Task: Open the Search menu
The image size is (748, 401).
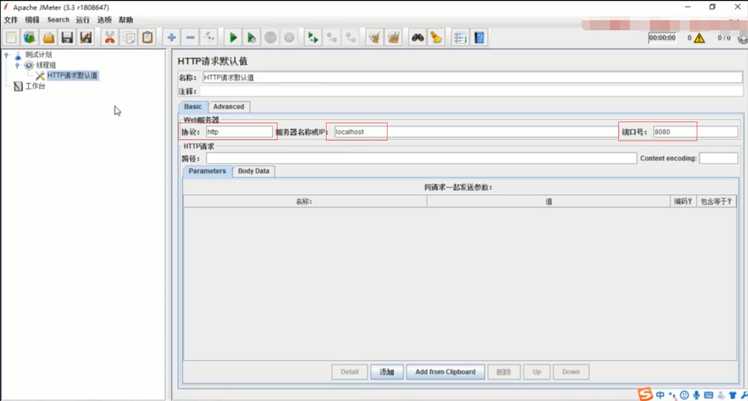Action: coord(58,20)
